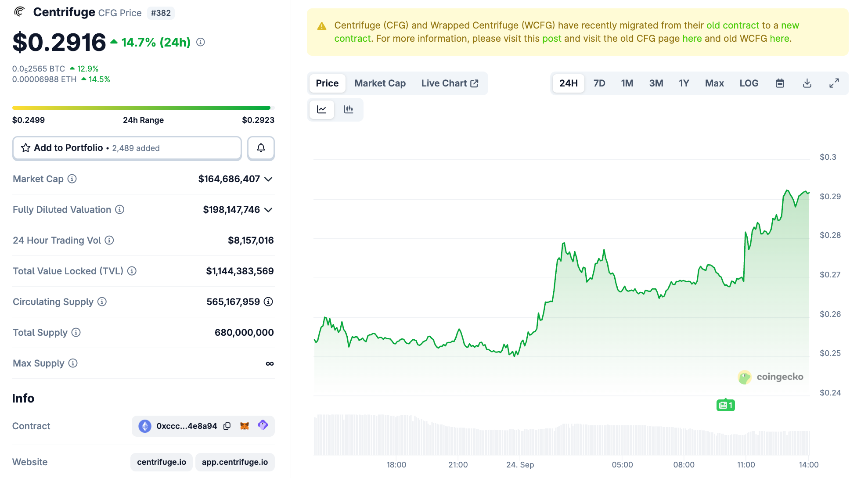Click the news marker on chart timeline
Viewport: 868px width, 478px height.
click(x=725, y=405)
